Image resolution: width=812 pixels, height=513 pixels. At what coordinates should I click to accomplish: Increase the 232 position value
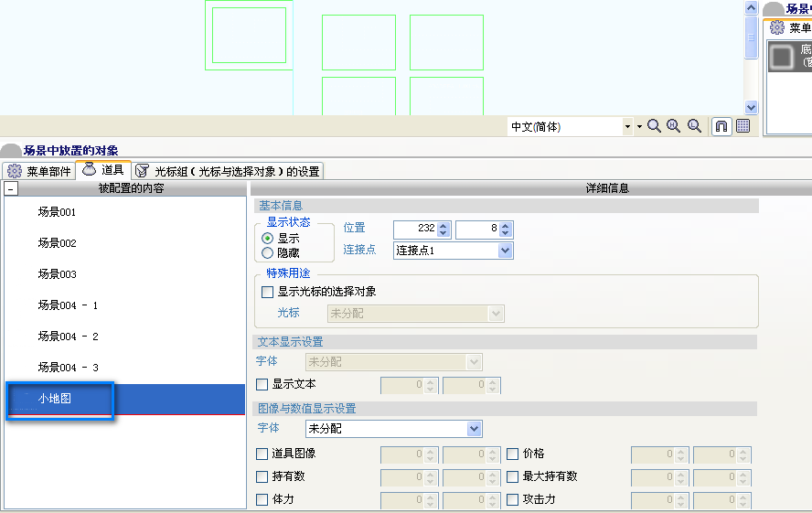[x=443, y=225]
